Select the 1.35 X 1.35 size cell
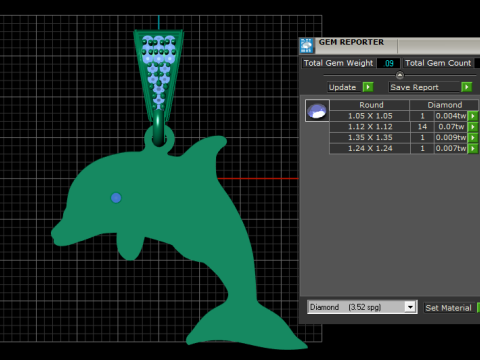 (370, 138)
